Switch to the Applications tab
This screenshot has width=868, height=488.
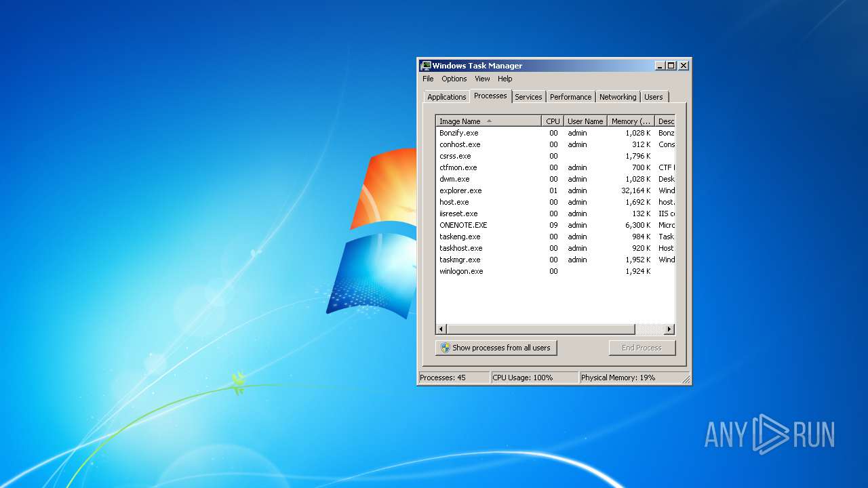(x=447, y=97)
